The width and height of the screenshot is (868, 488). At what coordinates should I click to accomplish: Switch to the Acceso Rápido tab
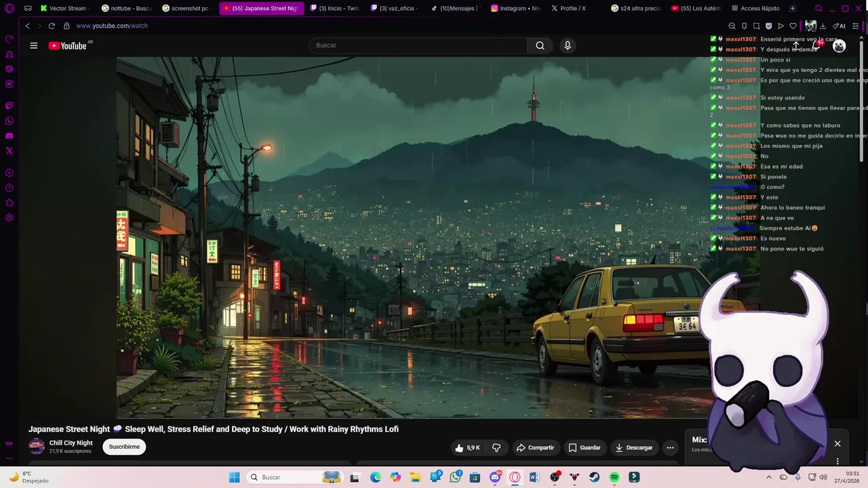tap(755, 8)
